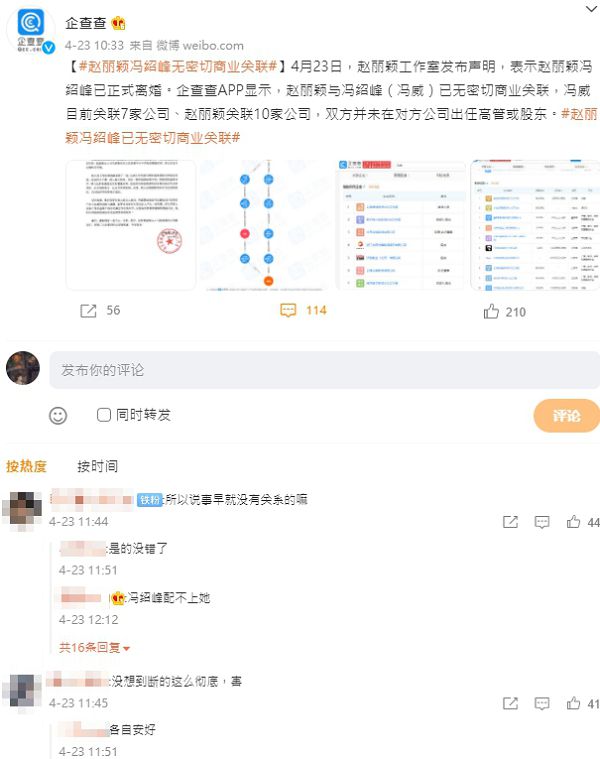This screenshot has height=759, width=600.
Task: Like the first comment with 44 likes
Action: pos(573,522)
